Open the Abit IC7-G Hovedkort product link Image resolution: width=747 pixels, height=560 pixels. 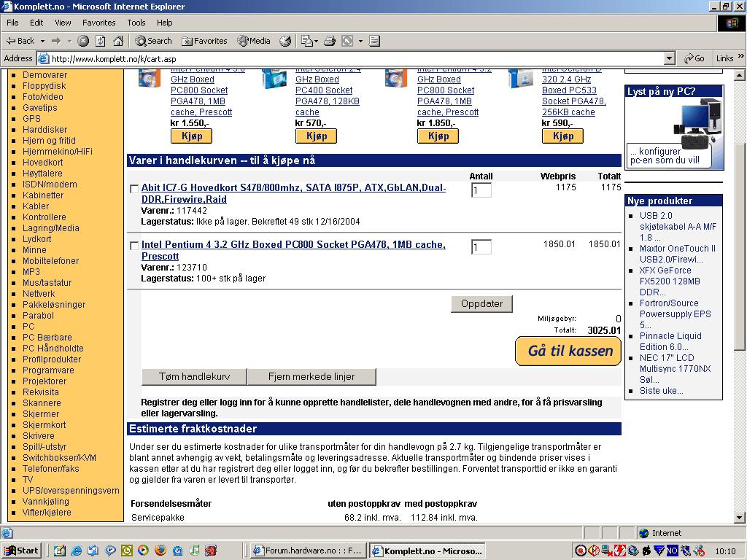pos(293,193)
